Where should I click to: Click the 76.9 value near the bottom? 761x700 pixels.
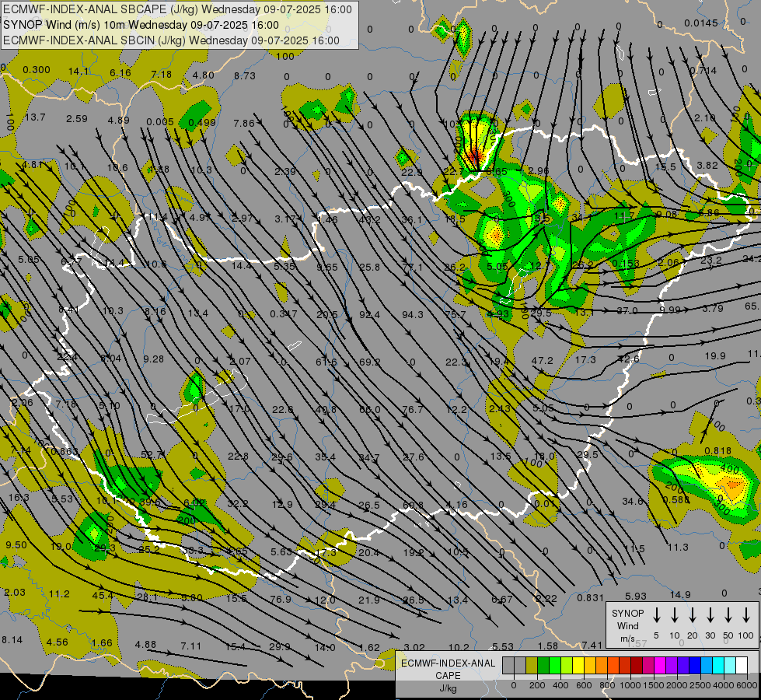281,599
